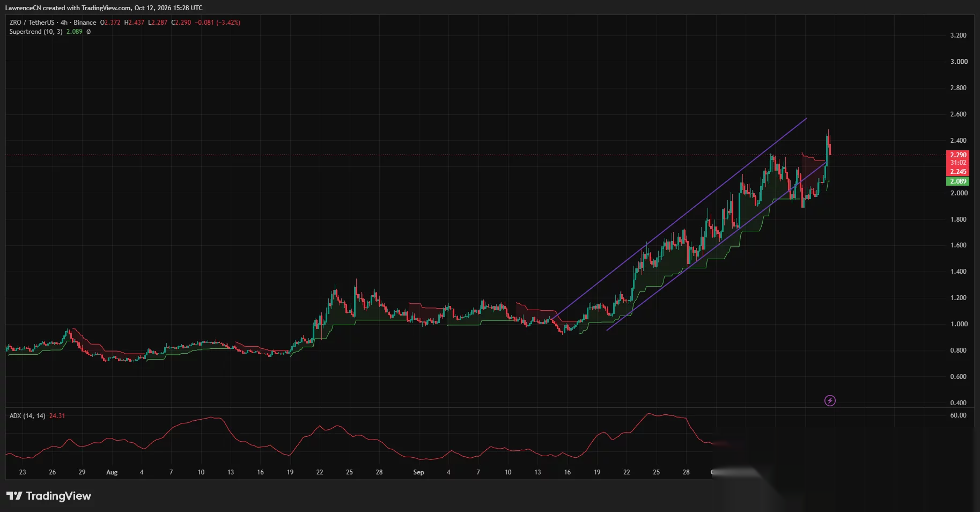Screen dimensions: 980x512
Task: Click the 60.00 ADX scale label
Action: click(959, 415)
